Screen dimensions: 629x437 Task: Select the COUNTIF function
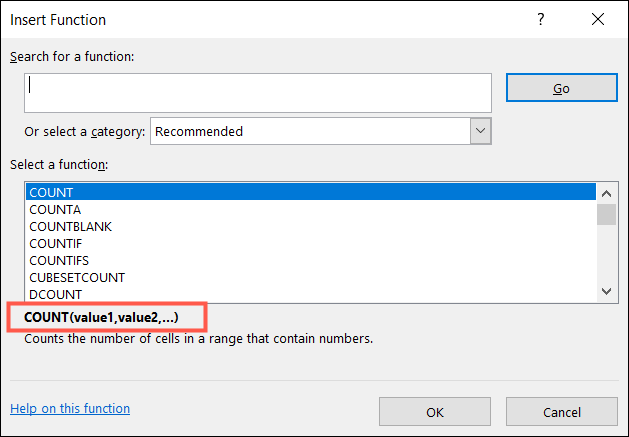click(x=56, y=243)
